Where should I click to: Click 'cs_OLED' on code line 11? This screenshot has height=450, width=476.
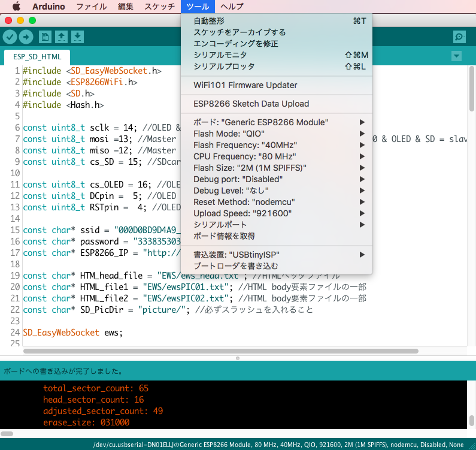click(107, 185)
